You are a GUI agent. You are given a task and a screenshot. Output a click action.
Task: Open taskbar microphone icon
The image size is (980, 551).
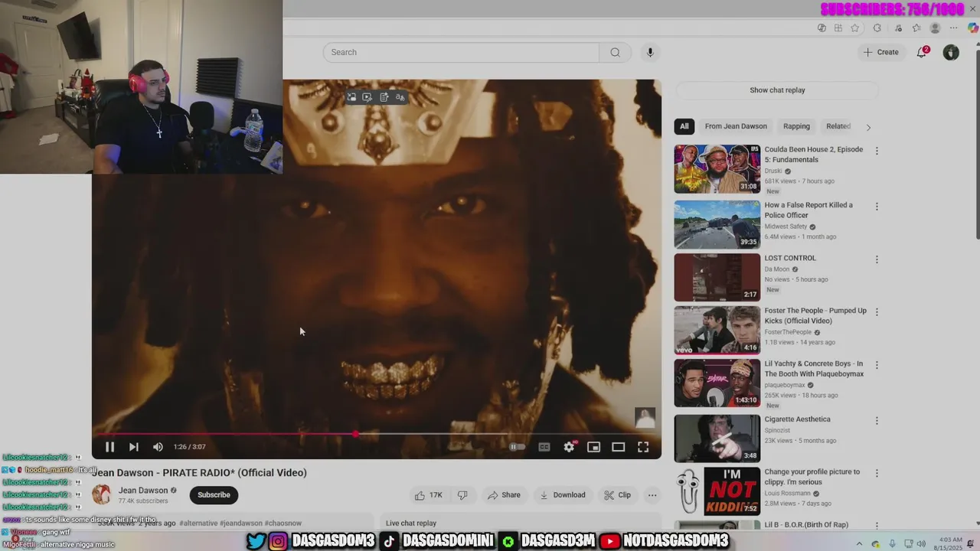coord(892,543)
